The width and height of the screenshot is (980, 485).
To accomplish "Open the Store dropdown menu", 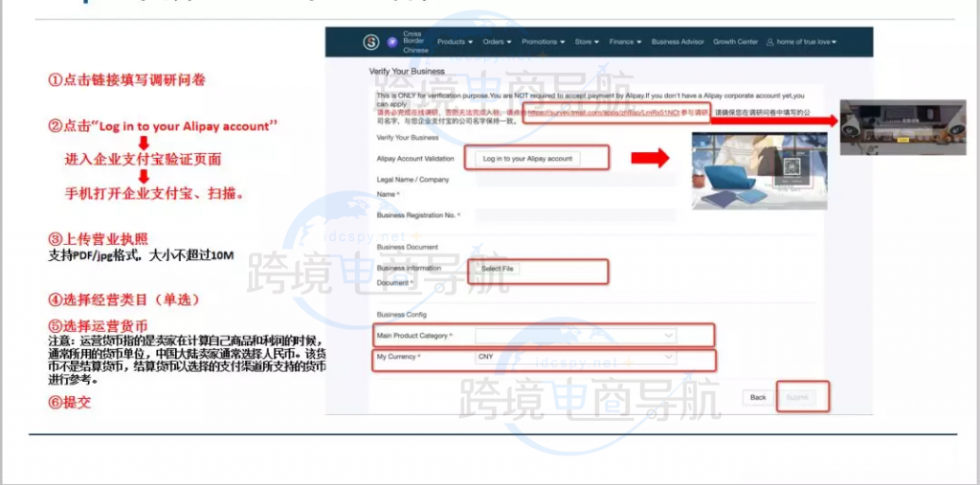I will pos(587,42).
